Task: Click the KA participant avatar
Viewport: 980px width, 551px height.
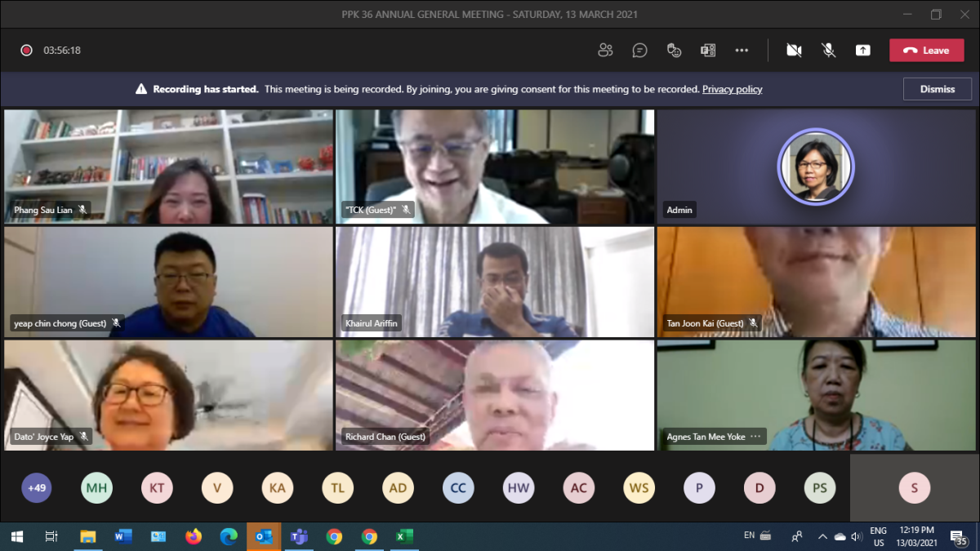Action: pos(278,488)
